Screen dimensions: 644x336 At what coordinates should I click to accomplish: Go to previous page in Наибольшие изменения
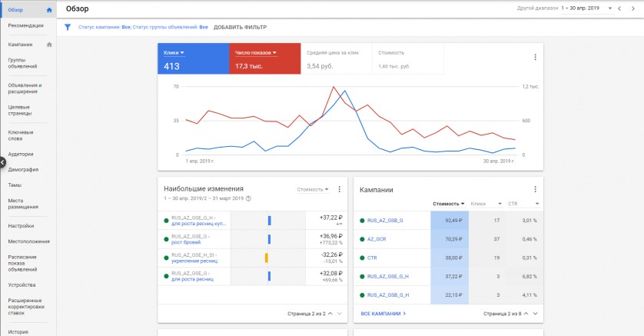330,314
